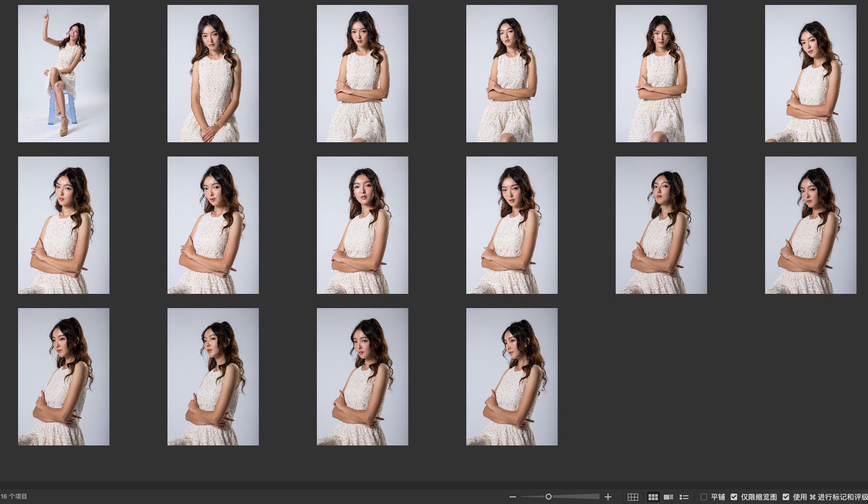
Task: Click the minus icon to shrink thumbnails
Action: pyautogui.click(x=512, y=497)
